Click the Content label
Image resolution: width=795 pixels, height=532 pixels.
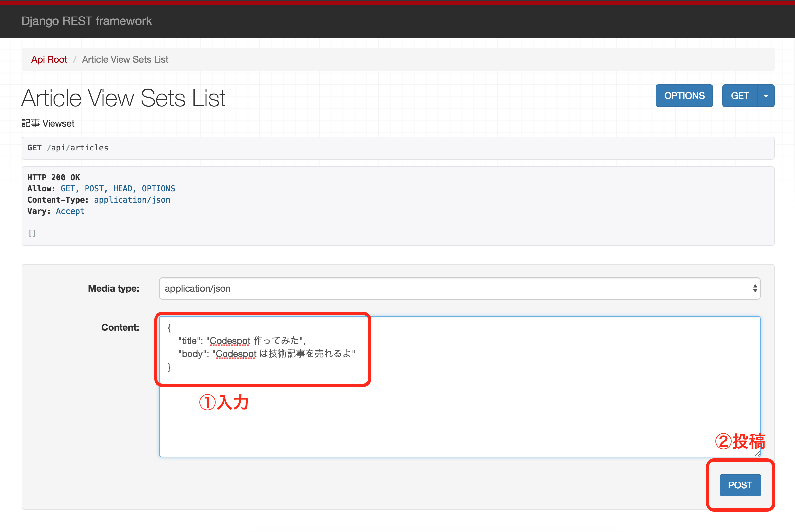pyautogui.click(x=120, y=327)
